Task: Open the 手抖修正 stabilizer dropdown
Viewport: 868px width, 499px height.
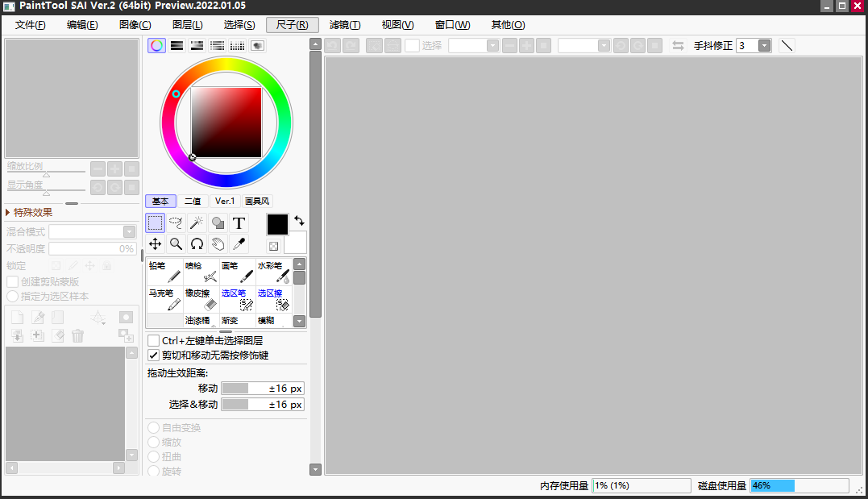Action: coord(764,46)
